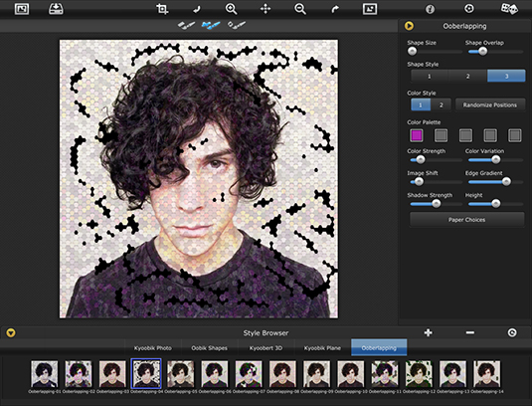Open an image using the top-left photo icon
This screenshot has height=406, width=532.
[x=22, y=9]
